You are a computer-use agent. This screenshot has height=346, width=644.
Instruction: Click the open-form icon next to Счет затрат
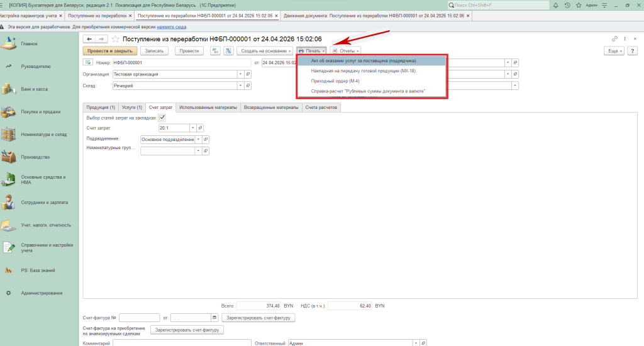[x=201, y=128]
